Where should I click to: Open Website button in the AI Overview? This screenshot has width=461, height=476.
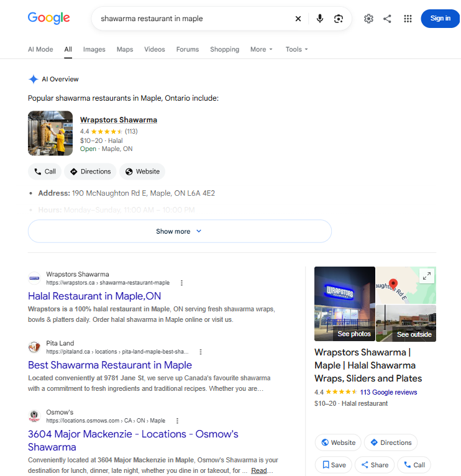tap(142, 172)
